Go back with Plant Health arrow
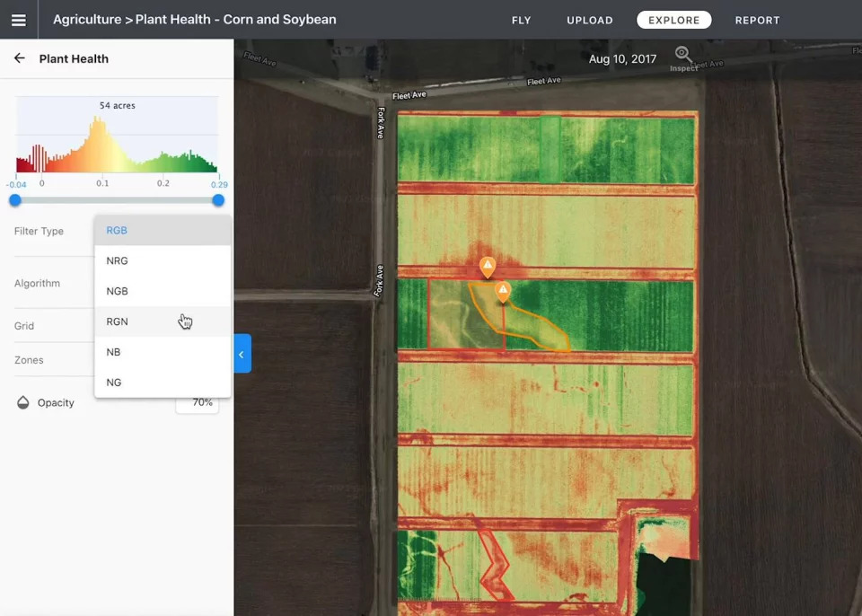Image resolution: width=862 pixels, height=616 pixels. pyautogui.click(x=19, y=58)
